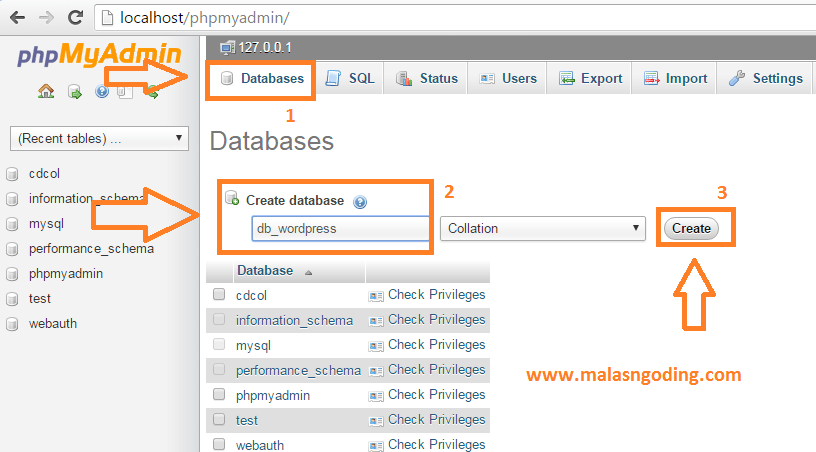Click the browser reload icon
The image size is (816, 452).
point(75,18)
